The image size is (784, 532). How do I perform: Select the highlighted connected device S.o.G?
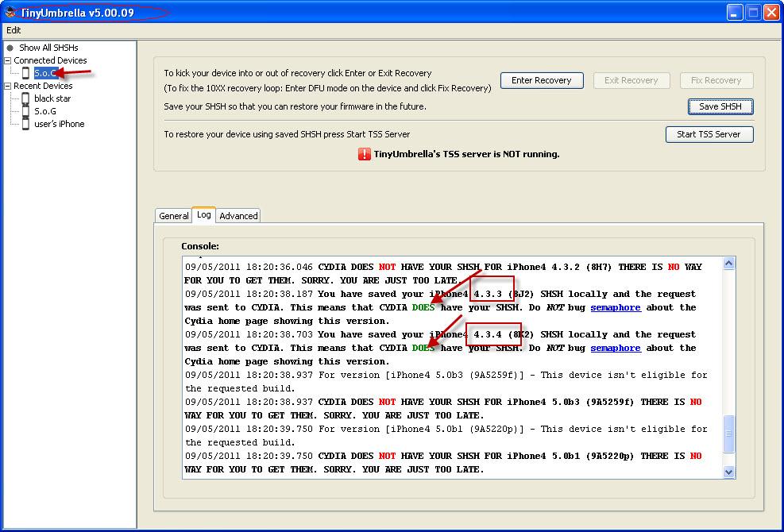coord(46,73)
